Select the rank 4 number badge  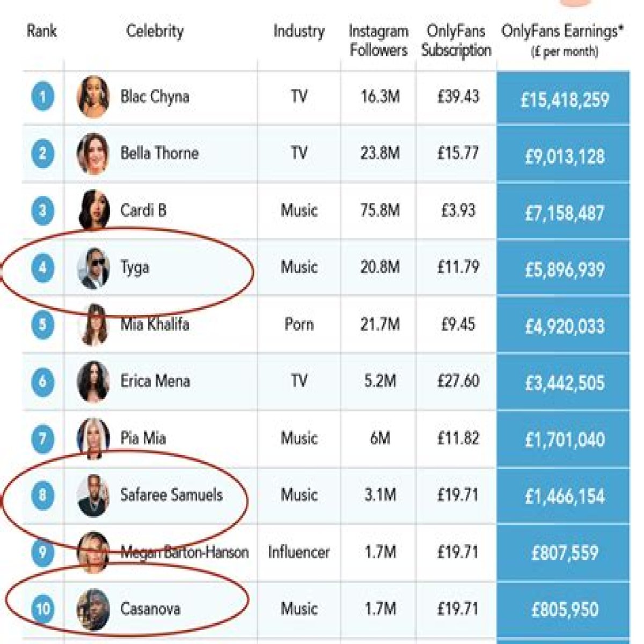point(42,267)
